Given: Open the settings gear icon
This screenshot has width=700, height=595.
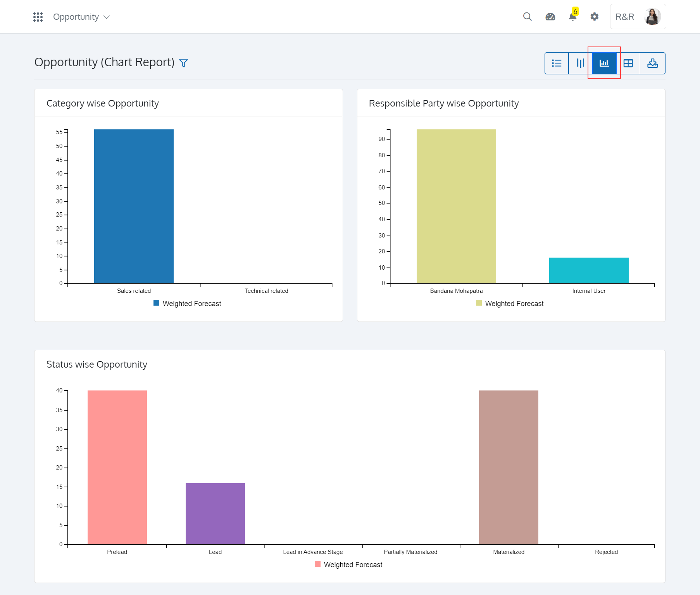Looking at the screenshot, I should (x=594, y=17).
